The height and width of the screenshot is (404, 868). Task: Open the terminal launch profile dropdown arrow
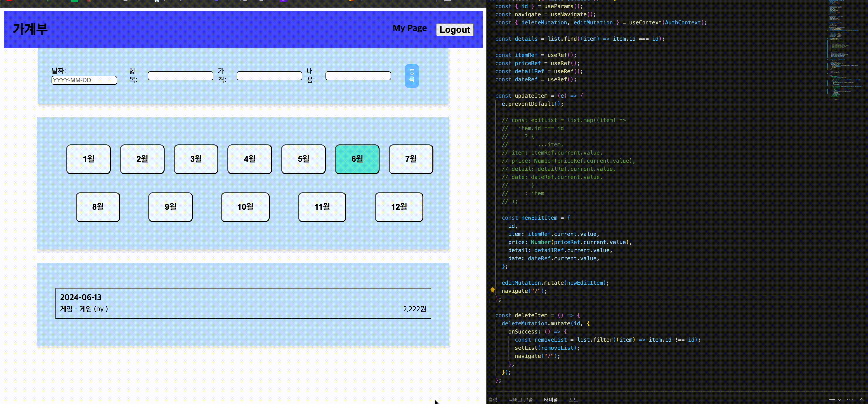[839, 400]
